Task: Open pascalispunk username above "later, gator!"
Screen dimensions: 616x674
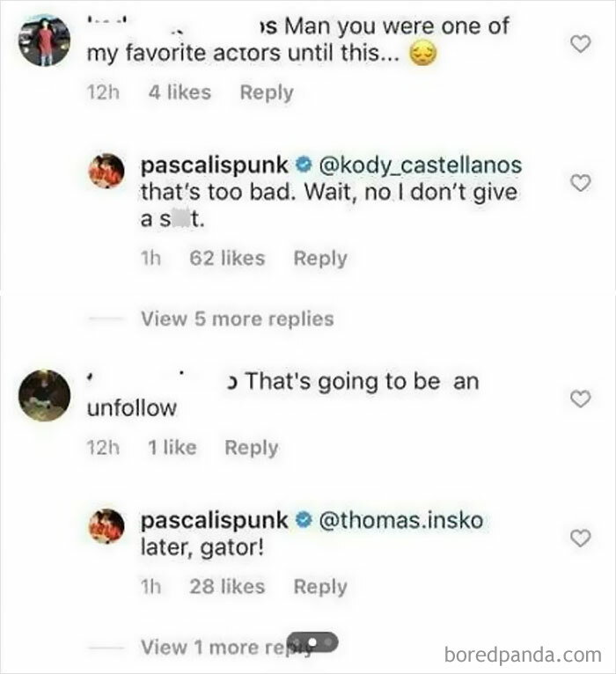Action: tap(214, 520)
